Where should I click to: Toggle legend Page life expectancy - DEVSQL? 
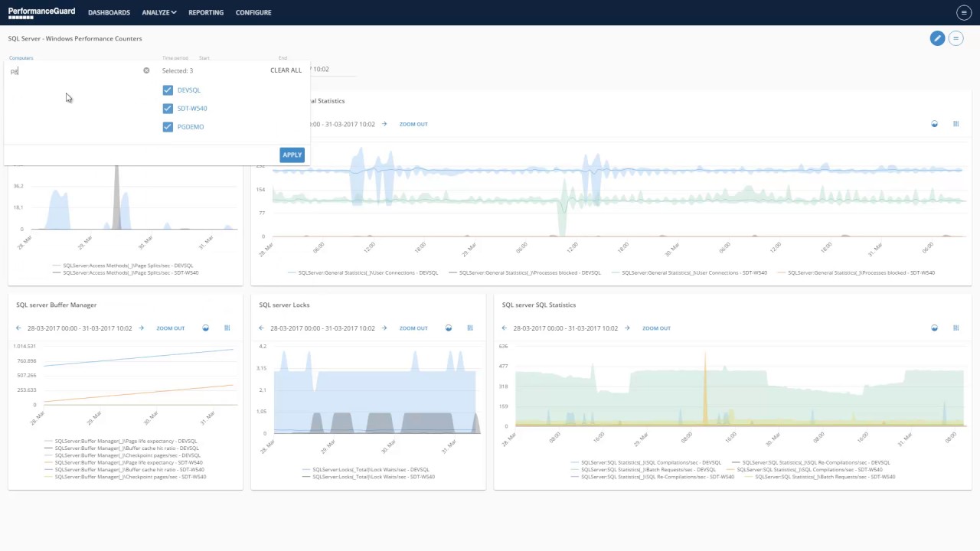click(121, 442)
